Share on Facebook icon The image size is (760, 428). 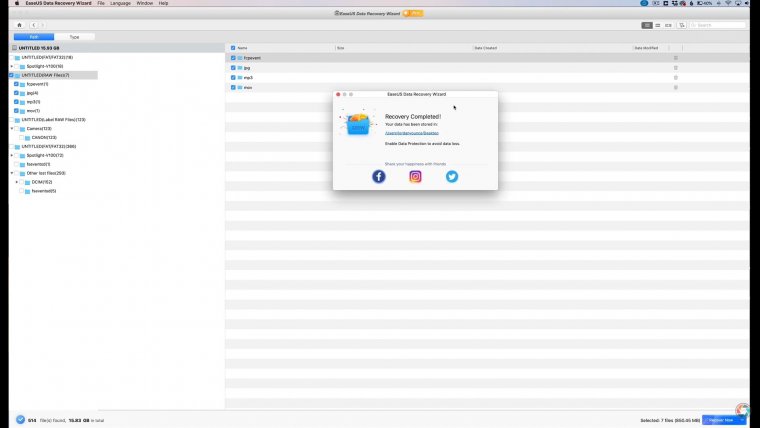379,176
